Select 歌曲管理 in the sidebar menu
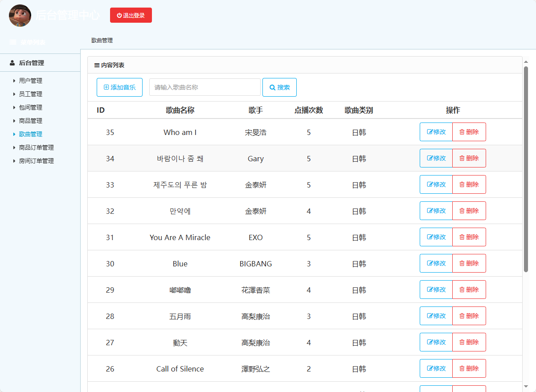Viewport: 536px width, 392px height. pyautogui.click(x=31, y=134)
